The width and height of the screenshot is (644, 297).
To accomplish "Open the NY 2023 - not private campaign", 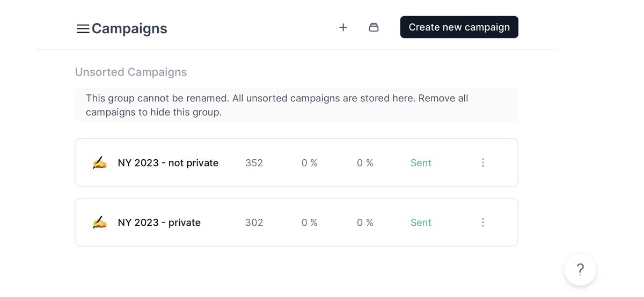I will coord(168,163).
